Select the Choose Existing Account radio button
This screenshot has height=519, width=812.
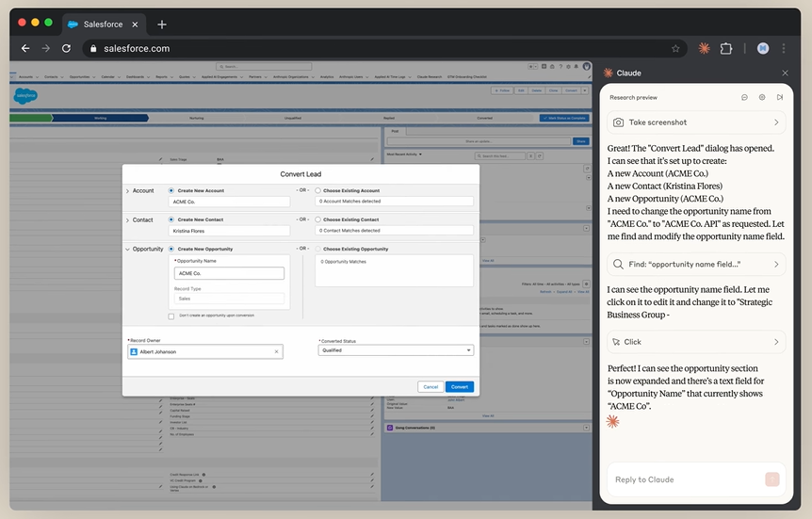pos(317,190)
